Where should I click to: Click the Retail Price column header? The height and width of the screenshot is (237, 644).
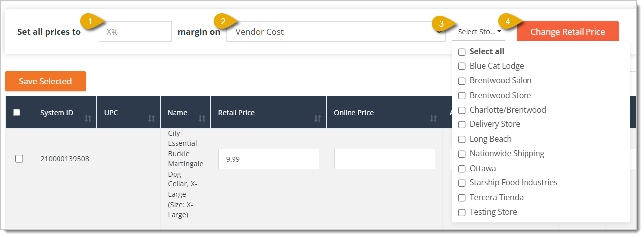point(269,113)
